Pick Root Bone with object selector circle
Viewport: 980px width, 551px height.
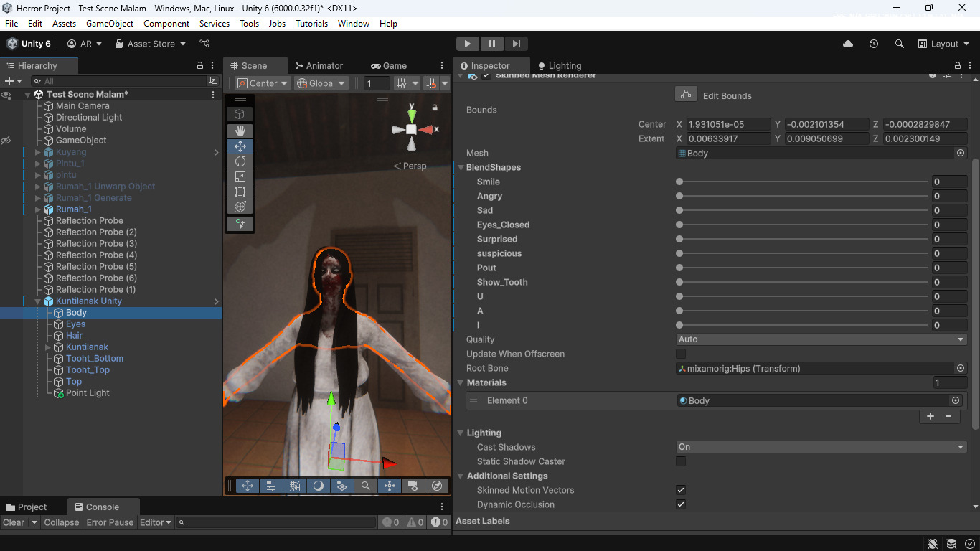[x=961, y=368]
